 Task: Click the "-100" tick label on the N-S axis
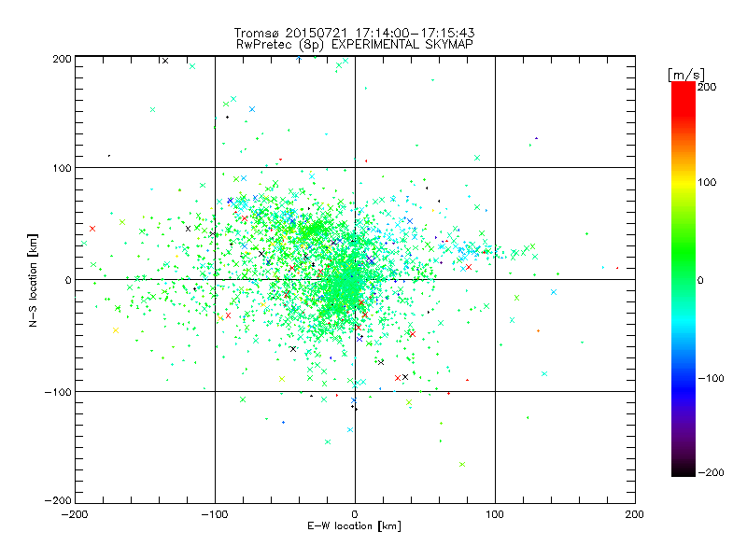58,392
